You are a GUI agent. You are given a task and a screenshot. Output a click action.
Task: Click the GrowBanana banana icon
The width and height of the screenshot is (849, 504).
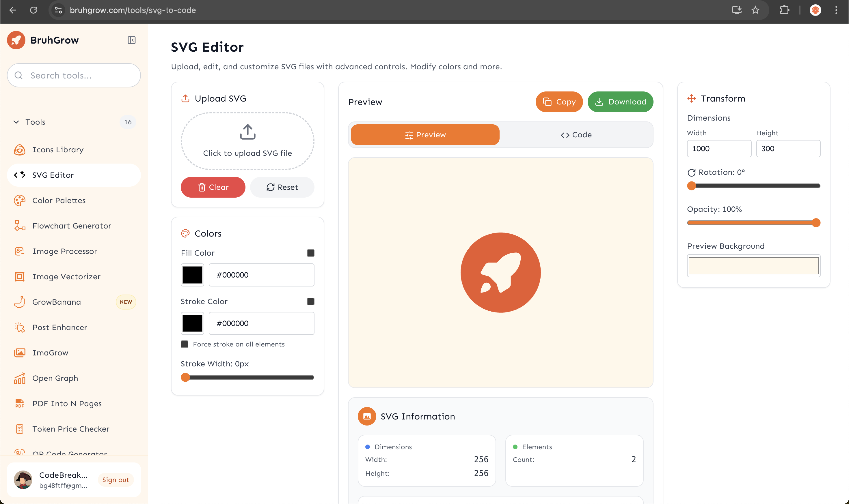20,302
